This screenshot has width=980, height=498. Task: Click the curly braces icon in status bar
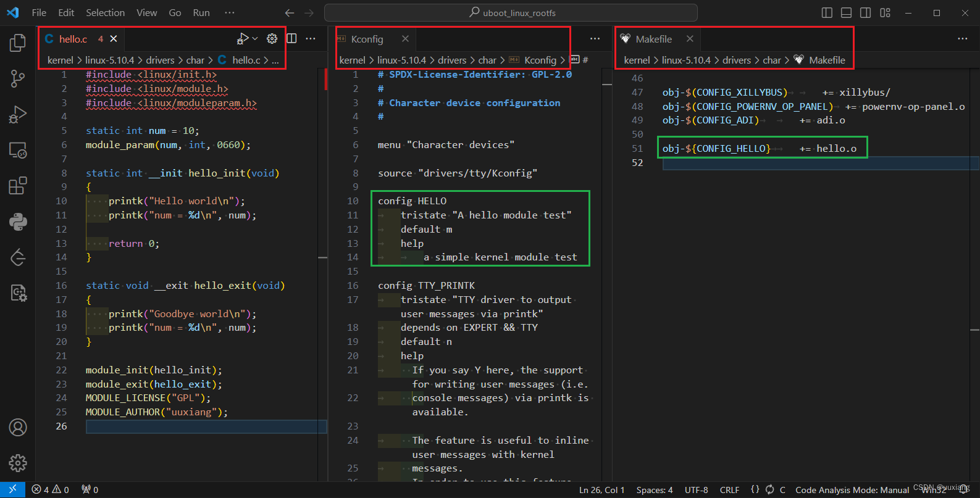(755, 489)
